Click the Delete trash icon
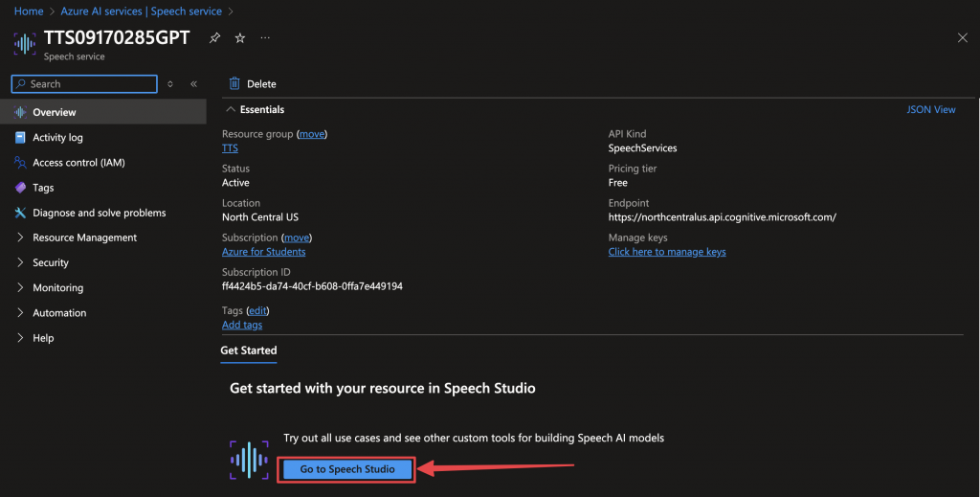980x497 pixels. (234, 84)
